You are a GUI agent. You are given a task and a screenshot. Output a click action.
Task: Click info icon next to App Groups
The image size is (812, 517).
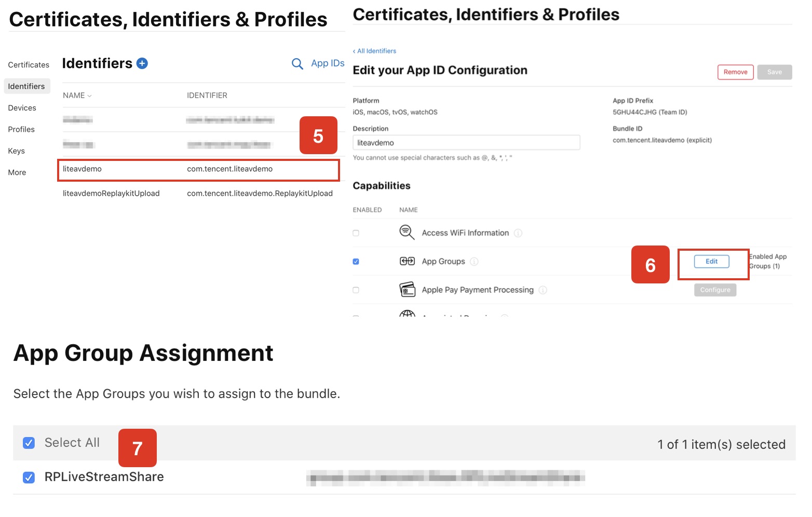tap(474, 262)
